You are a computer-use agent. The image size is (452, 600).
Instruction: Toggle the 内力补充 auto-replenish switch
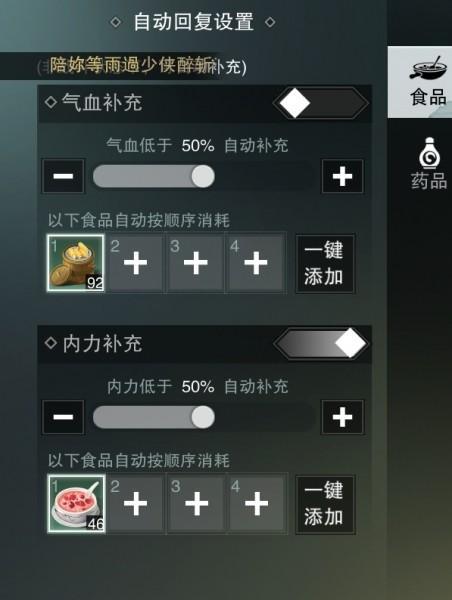pos(321,343)
